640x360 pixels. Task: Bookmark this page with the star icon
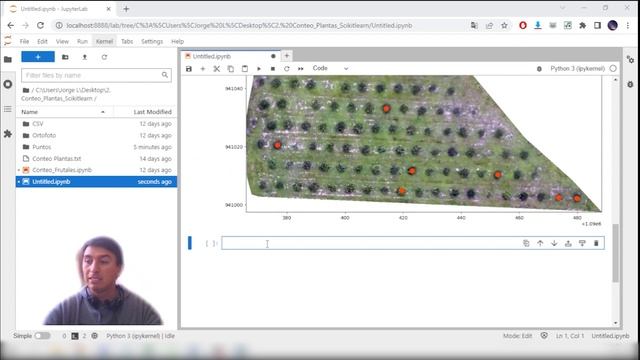click(x=504, y=25)
